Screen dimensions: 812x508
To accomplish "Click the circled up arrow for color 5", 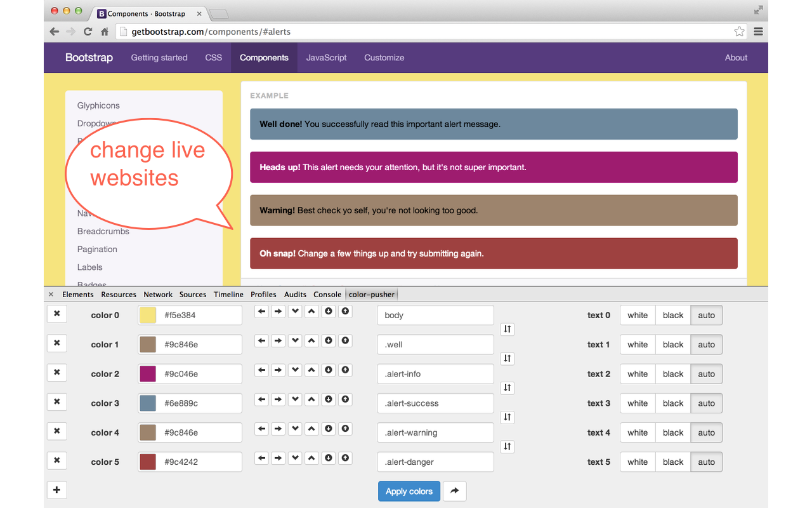I will pos(344,458).
